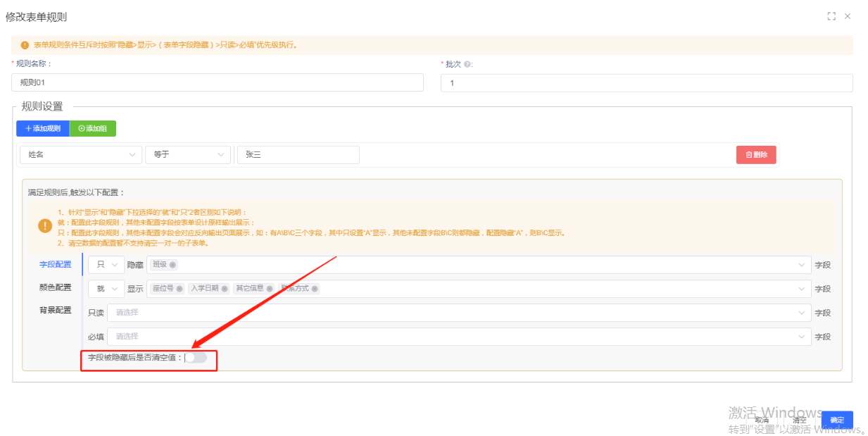Click the help icon next to 批次

point(467,64)
